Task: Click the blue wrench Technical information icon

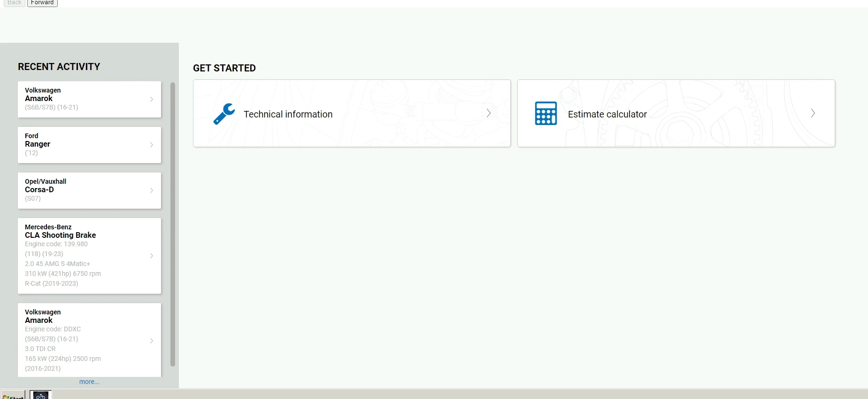Action: point(224,114)
